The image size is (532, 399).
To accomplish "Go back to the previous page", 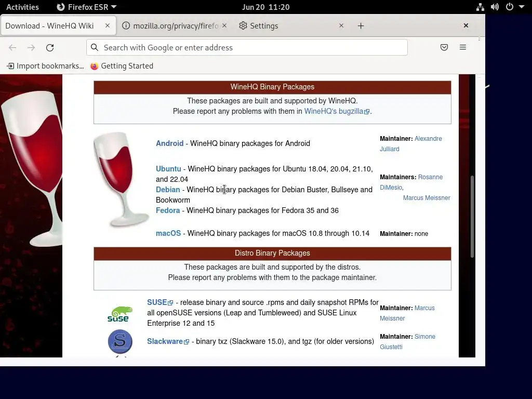I will 12,47.
